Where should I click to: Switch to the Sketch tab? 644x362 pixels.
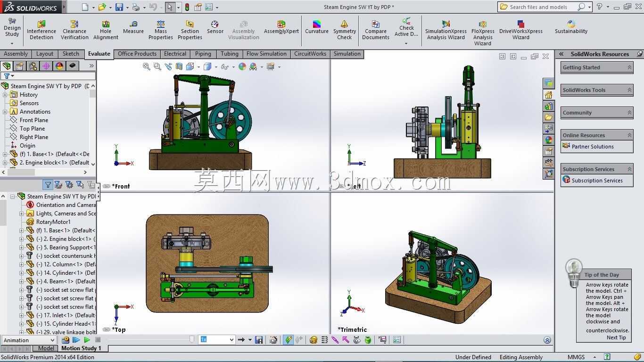[x=71, y=54]
